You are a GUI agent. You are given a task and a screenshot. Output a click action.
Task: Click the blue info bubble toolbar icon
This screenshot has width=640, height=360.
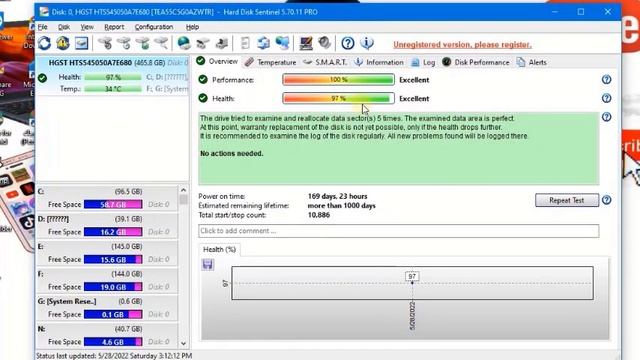[367, 43]
